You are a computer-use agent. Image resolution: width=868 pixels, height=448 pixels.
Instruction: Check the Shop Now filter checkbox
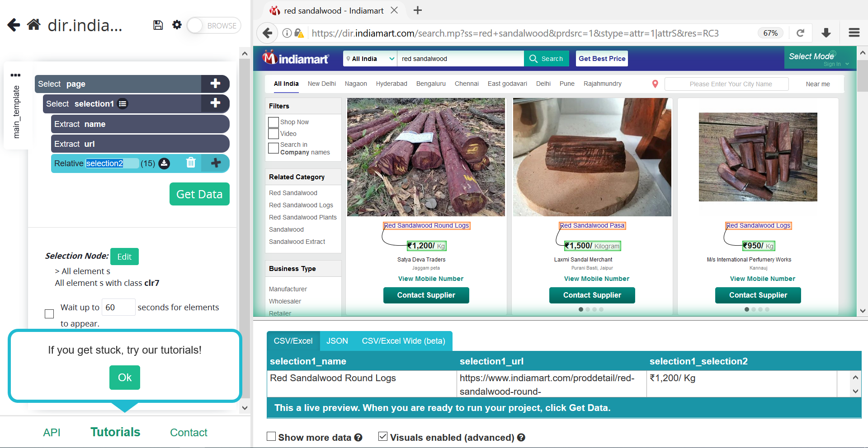pos(274,122)
